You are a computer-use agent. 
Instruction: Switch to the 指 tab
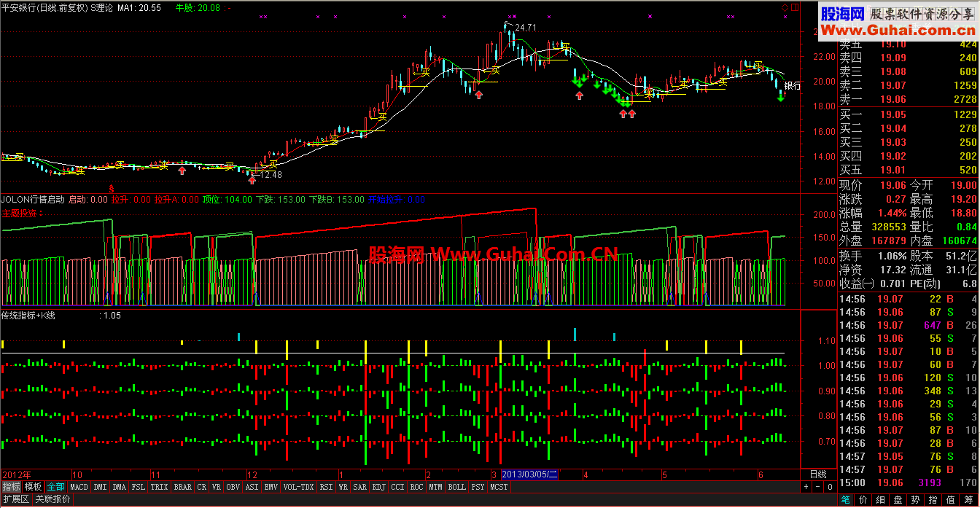(933, 500)
